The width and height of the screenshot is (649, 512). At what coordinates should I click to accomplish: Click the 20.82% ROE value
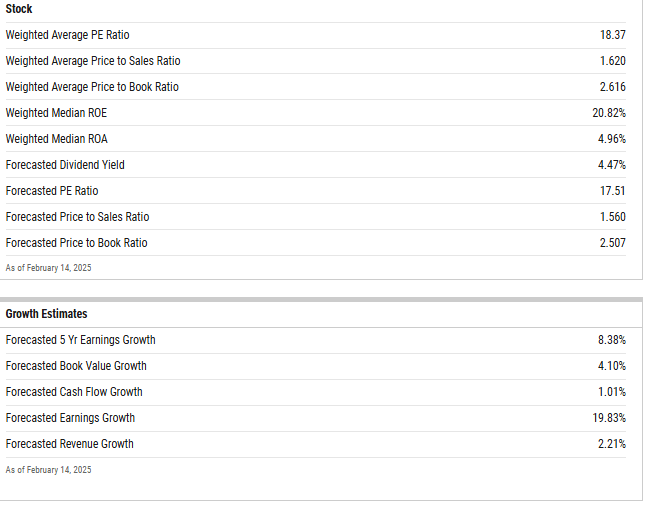pyautogui.click(x=609, y=113)
